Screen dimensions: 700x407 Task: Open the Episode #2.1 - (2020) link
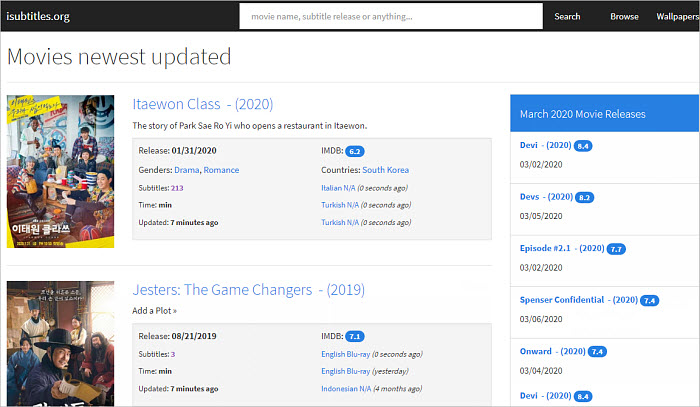[562, 248]
